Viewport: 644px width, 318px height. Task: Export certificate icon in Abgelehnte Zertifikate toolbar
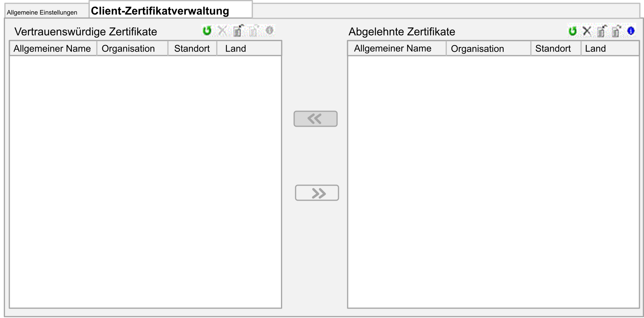pyautogui.click(x=616, y=31)
